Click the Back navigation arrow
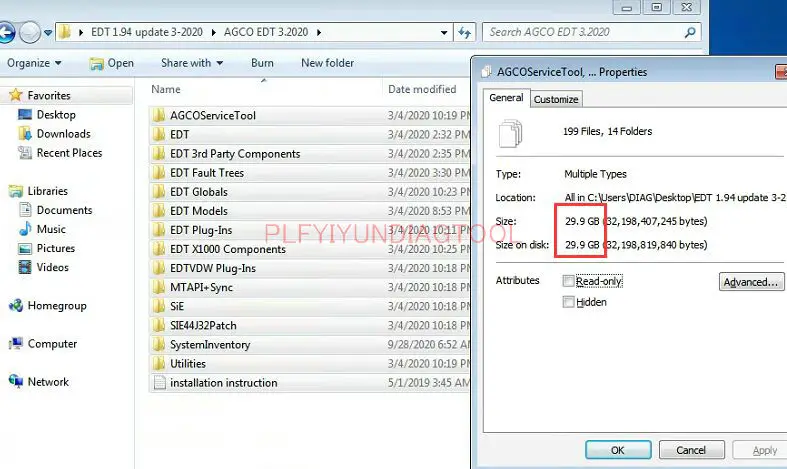 point(6,33)
